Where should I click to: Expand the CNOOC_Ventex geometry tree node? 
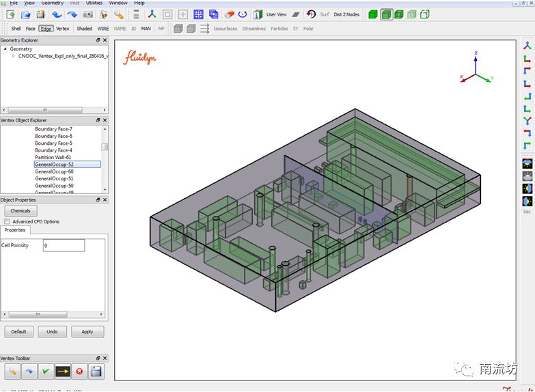click(14, 56)
